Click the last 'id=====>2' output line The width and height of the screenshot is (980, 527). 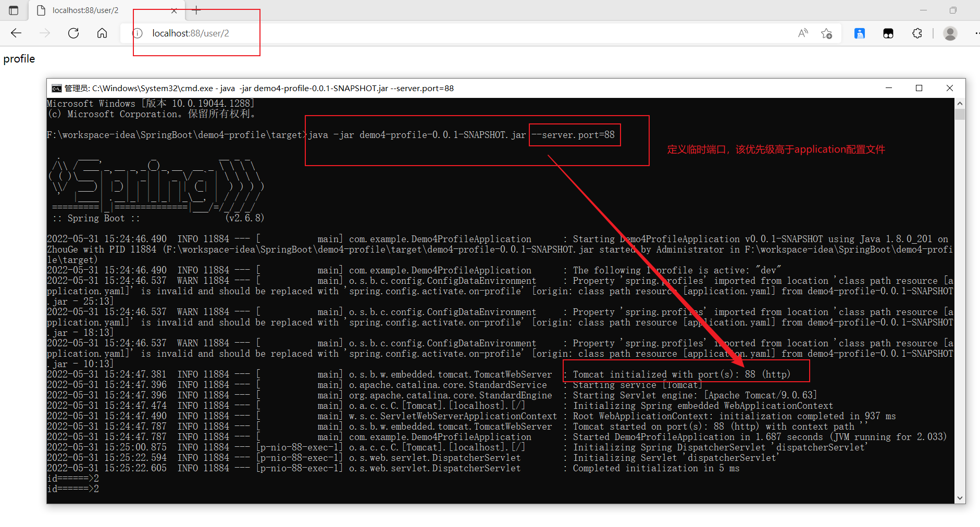pyautogui.click(x=73, y=489)
